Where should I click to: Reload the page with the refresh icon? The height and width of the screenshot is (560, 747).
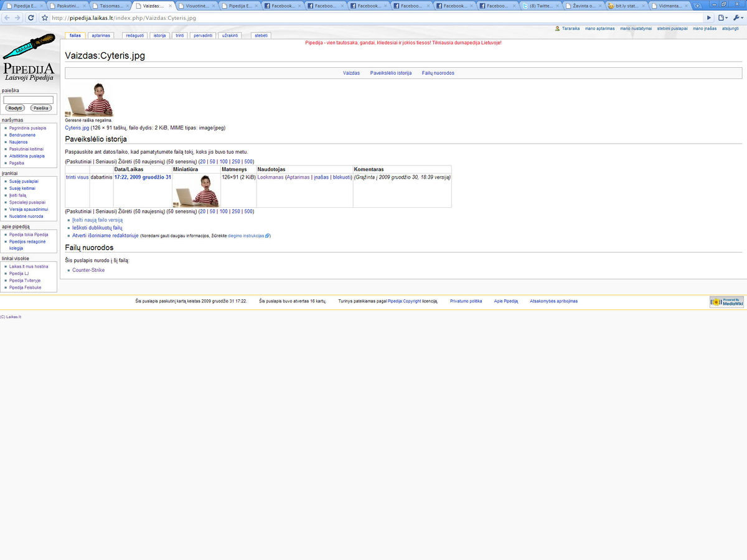[31, 17]
